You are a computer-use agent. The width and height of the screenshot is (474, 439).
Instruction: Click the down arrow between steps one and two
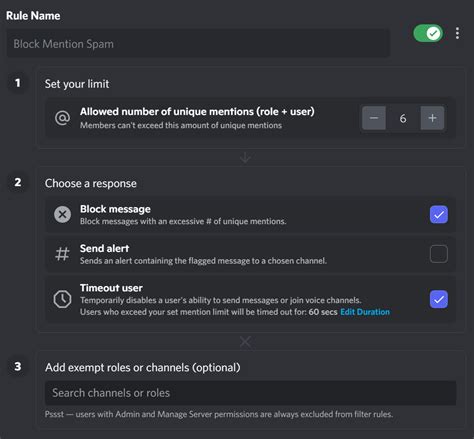tap(245, 158)
